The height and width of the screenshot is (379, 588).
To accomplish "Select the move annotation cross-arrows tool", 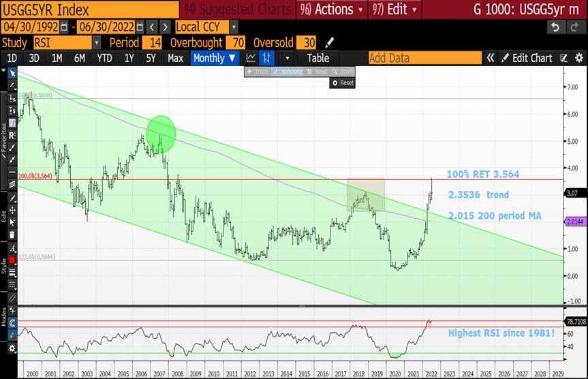I will (x=12, y=210).
